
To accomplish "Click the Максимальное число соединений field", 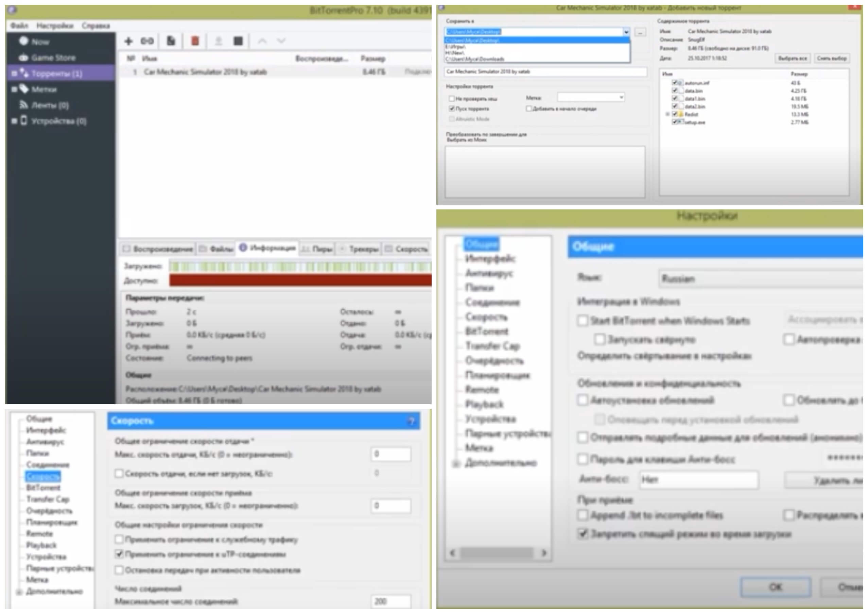I will [390, 601].
